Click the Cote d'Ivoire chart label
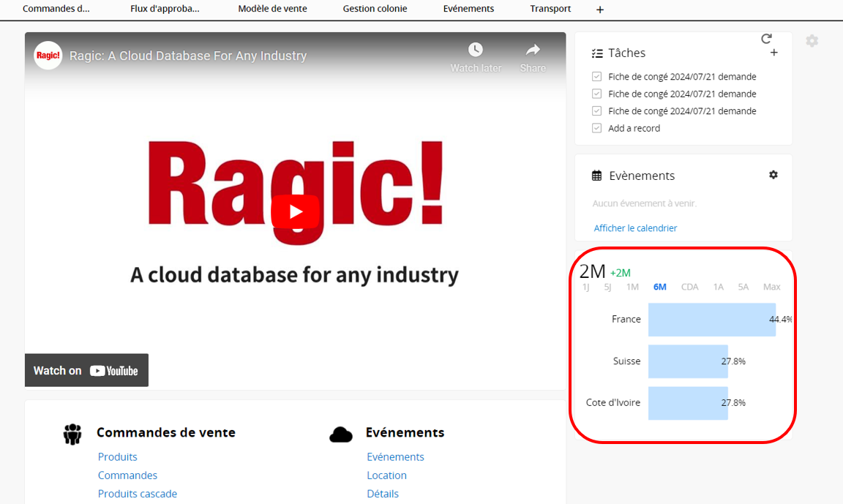This screenshot has height=504, width=843. tap(613, 402)
